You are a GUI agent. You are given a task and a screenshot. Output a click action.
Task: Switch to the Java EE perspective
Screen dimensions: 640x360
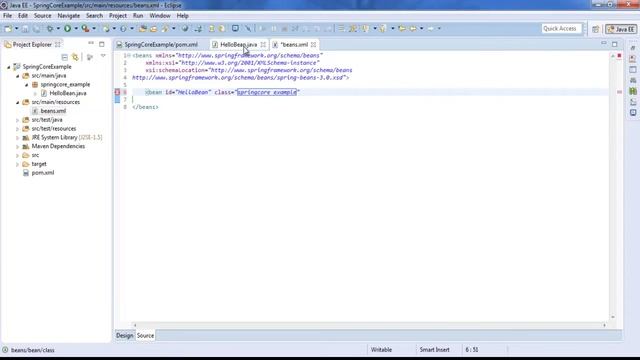[621, 29]
